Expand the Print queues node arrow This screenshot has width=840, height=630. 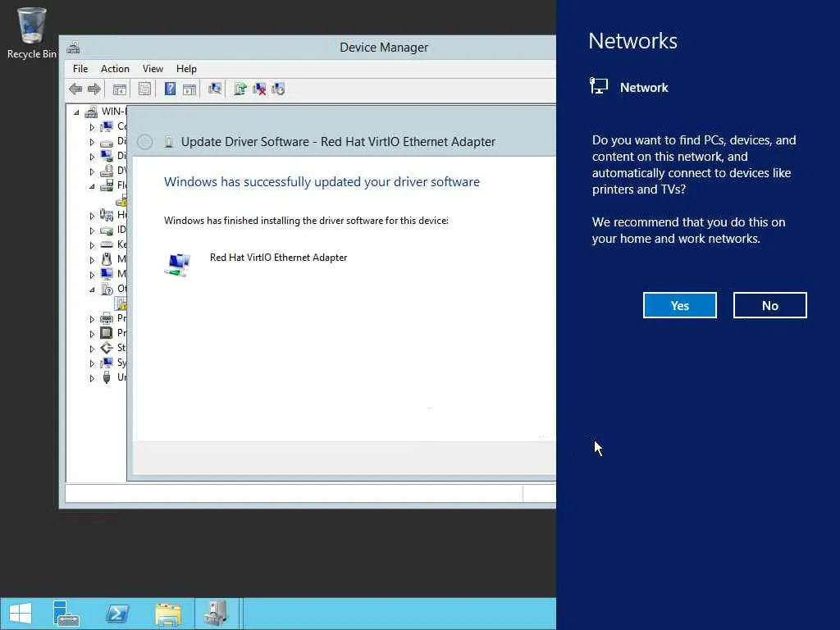[92, 319]
